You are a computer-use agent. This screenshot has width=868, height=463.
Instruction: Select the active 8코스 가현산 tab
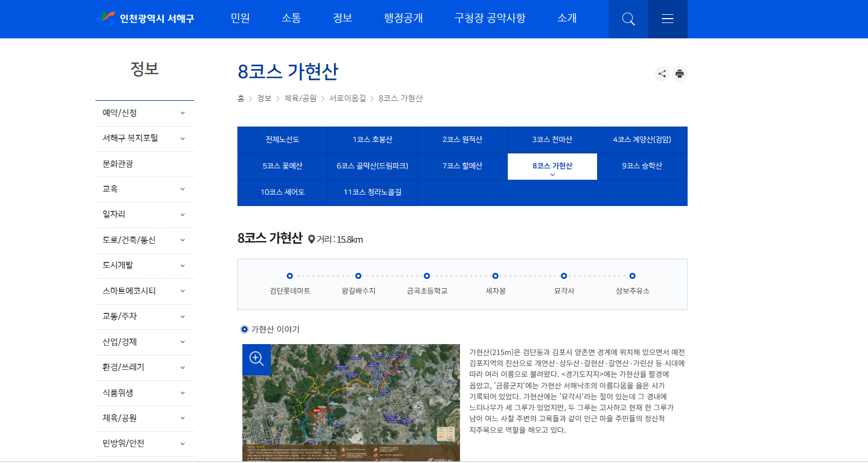pyautogui.click(x=552, y=166)
